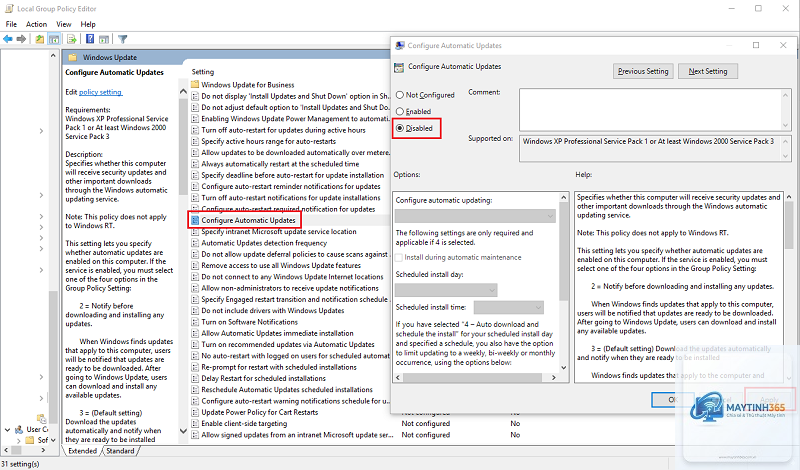Tick 'Install during automatic maintenance' checkbox
Viewport: 800px width, 470px height.
pos(399,258)
